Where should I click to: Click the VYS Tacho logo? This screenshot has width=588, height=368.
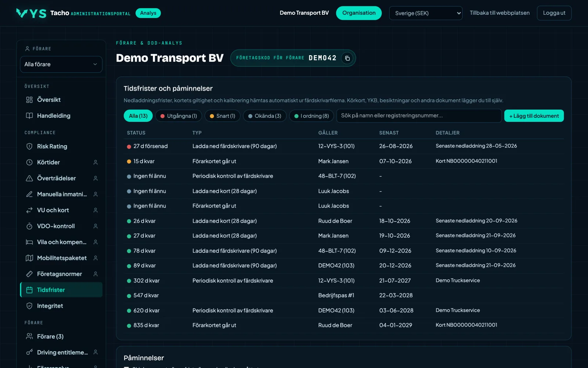(43, 13)
